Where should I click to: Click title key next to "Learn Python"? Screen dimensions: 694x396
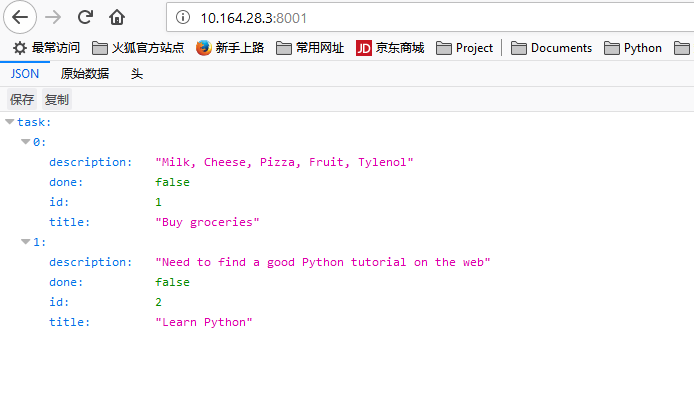[x=69, y=322]
